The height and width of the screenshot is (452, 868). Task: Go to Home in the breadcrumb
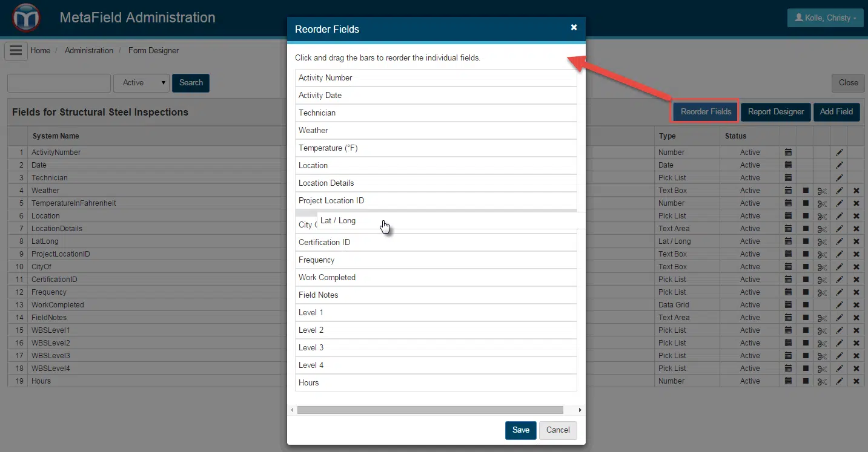(x=40, y=51)
